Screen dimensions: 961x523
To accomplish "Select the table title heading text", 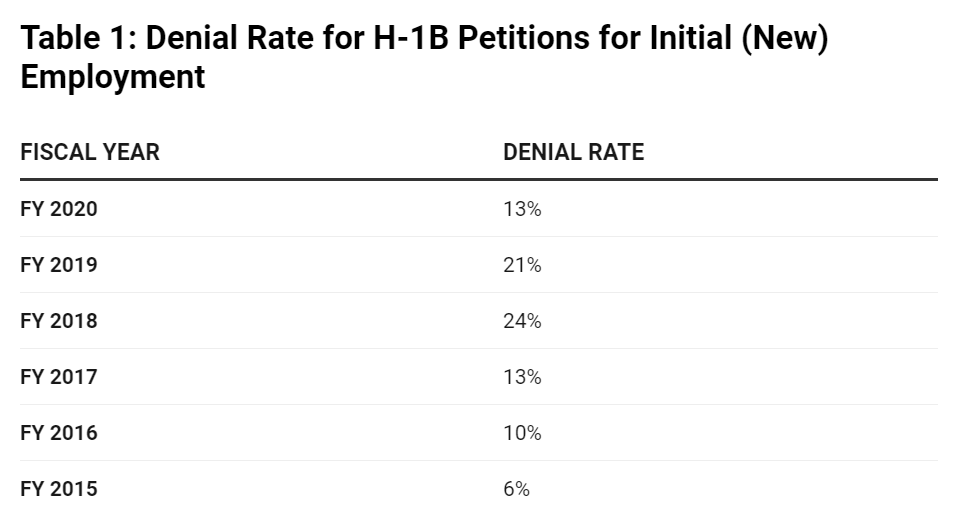I will click(x=424, y=57).
